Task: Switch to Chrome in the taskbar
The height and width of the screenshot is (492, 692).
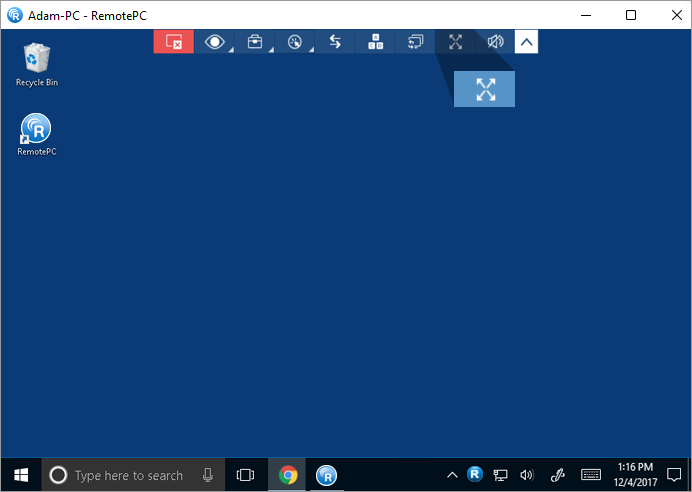Action: tap(288, 475)
